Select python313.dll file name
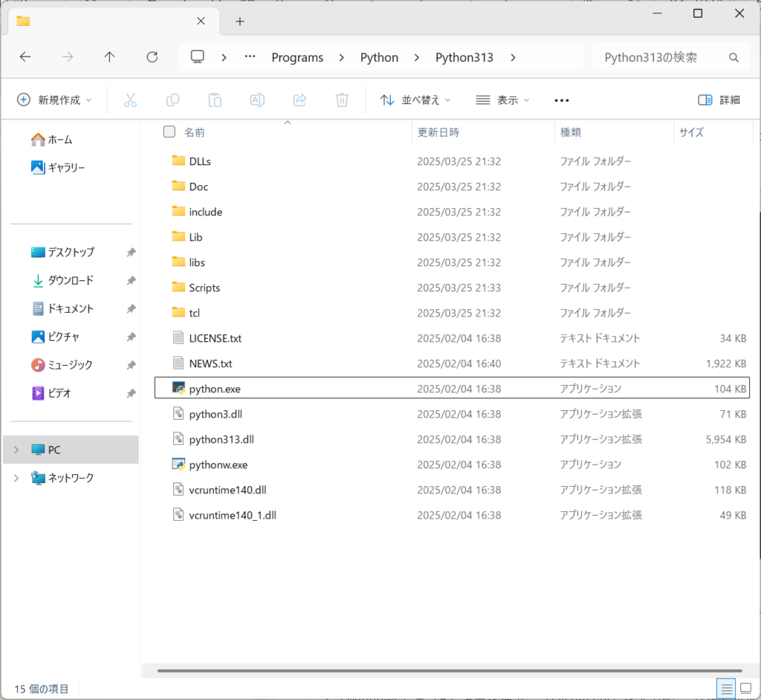 tap(221, 439)
